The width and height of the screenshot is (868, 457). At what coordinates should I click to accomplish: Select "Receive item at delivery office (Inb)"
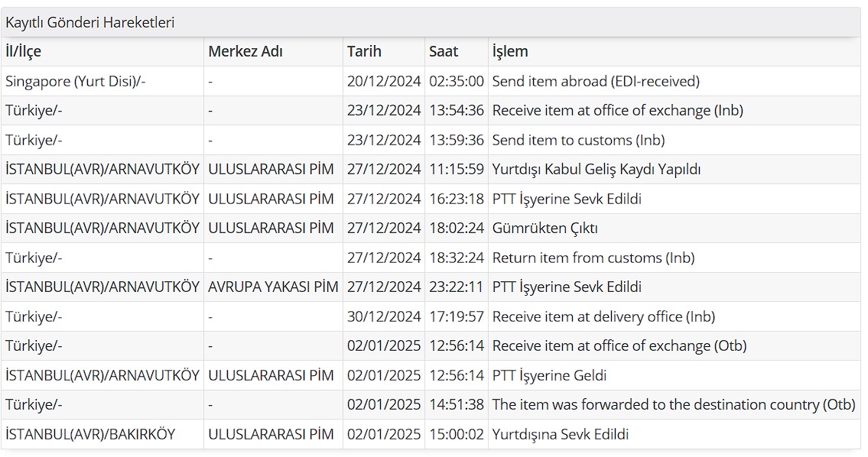coord(603,317)
